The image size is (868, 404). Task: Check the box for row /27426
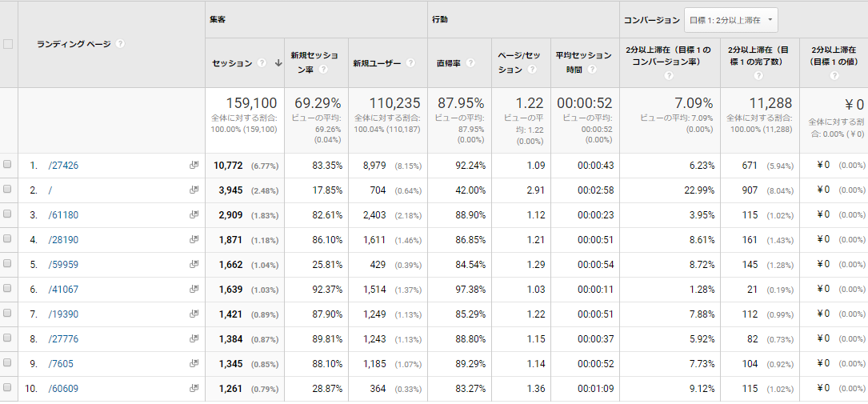click(8, 165)
